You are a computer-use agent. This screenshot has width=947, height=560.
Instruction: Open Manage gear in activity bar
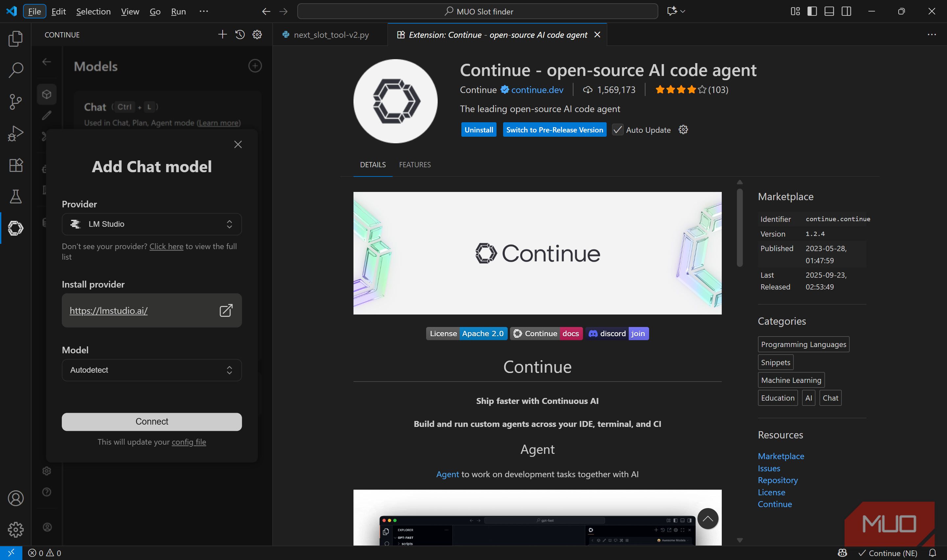click(15, 529)
